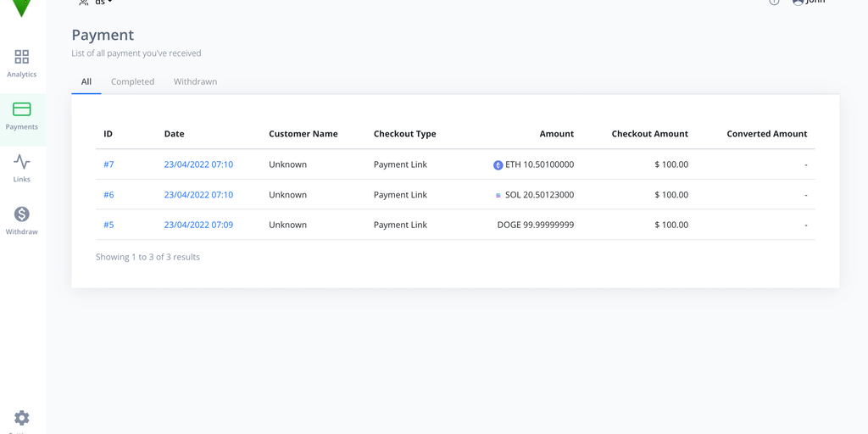Open Settings gear in sidebar
The height and width of the screenshot is (434, 868).
click(x=22, y=418)
